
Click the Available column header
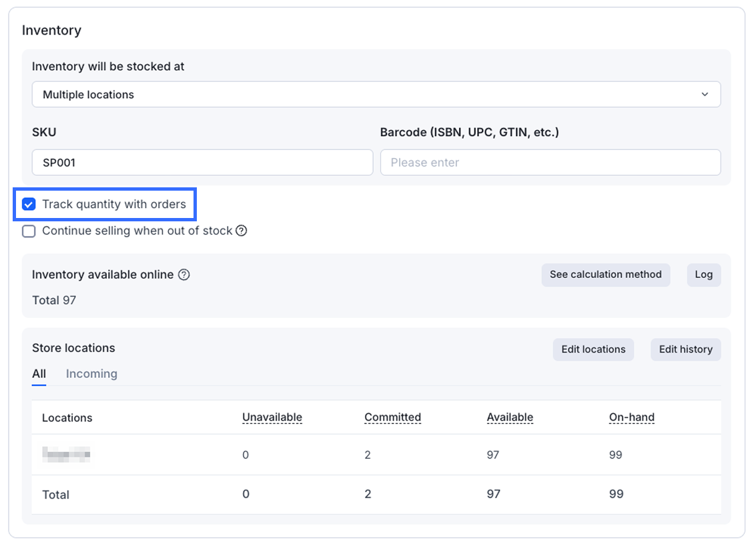coord(510,417)
